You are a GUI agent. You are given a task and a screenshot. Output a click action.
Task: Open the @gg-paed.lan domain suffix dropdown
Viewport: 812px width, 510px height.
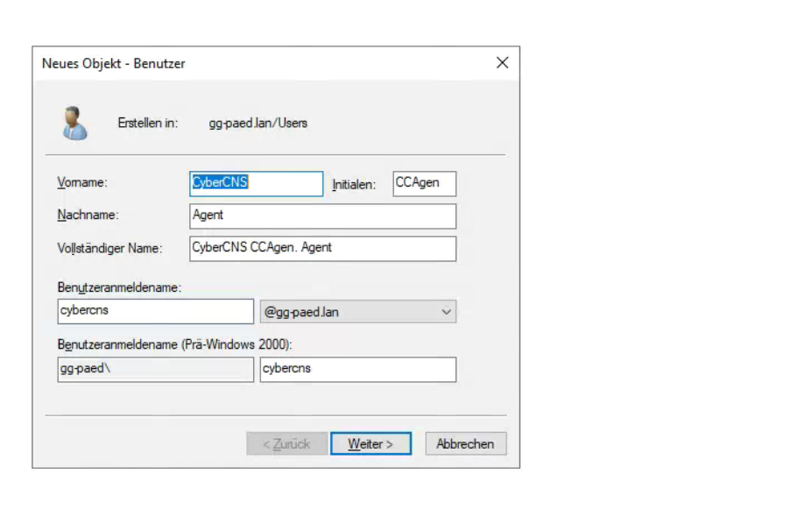(358, 312)
